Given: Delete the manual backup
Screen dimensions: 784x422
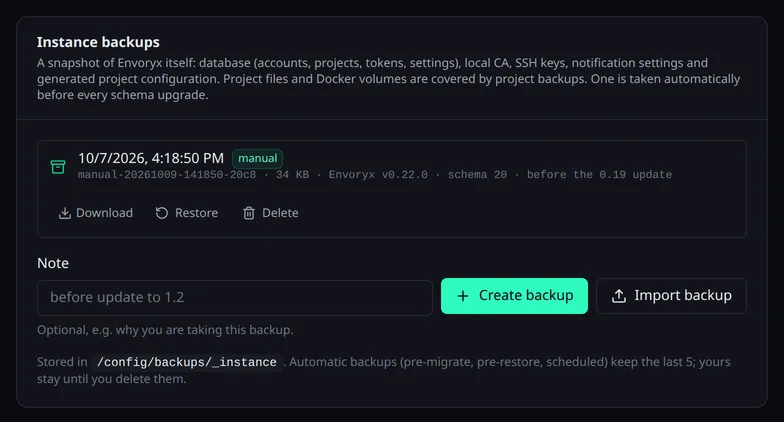Looking at the screenshot, I should [x=270, y=213].
